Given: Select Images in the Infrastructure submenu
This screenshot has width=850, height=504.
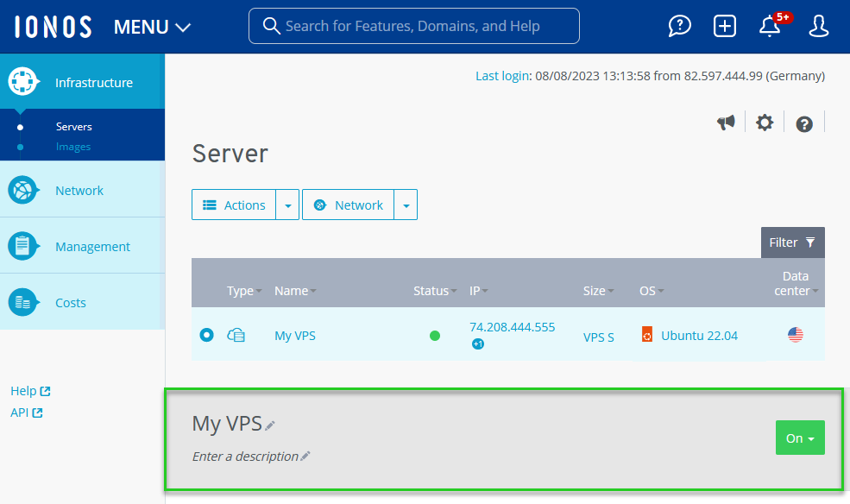Looking at the screenshot, I should tap(73, 147).
